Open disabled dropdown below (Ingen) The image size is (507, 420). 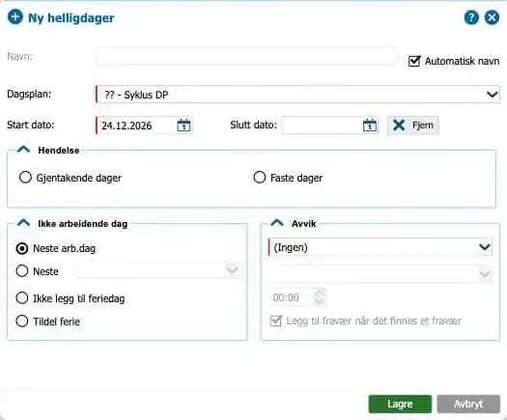click(x=380, y=274)
